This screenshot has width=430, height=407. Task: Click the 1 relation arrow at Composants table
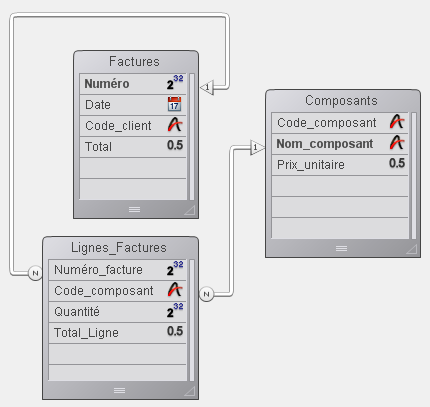tap(257, 147)
